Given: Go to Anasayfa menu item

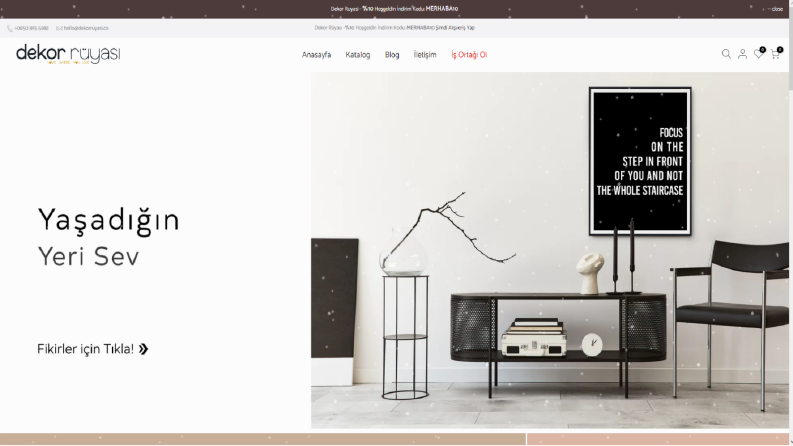Looking at the screenshot, I should click(316, 55).
